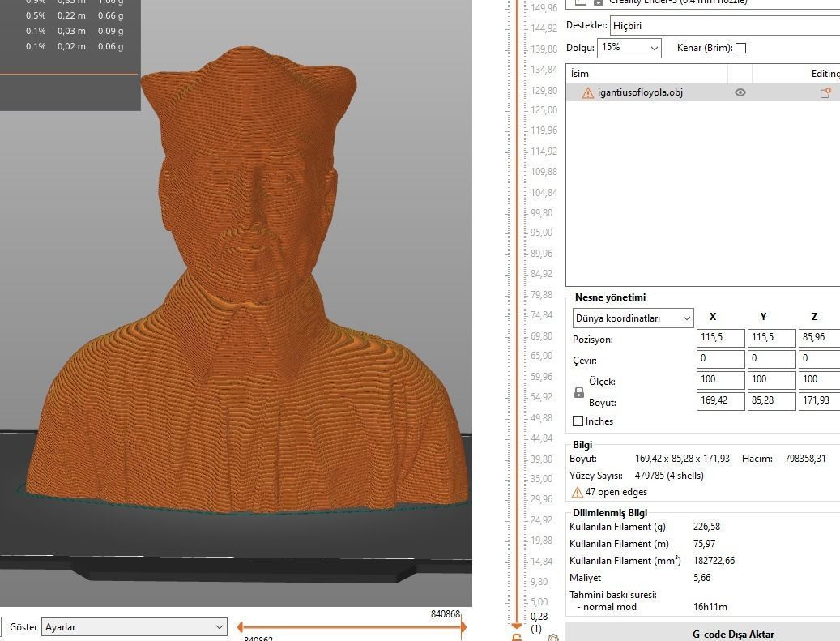Click the filament weight value '226,58'
This screenshot has height=641, width=840.
coord(706,527)
